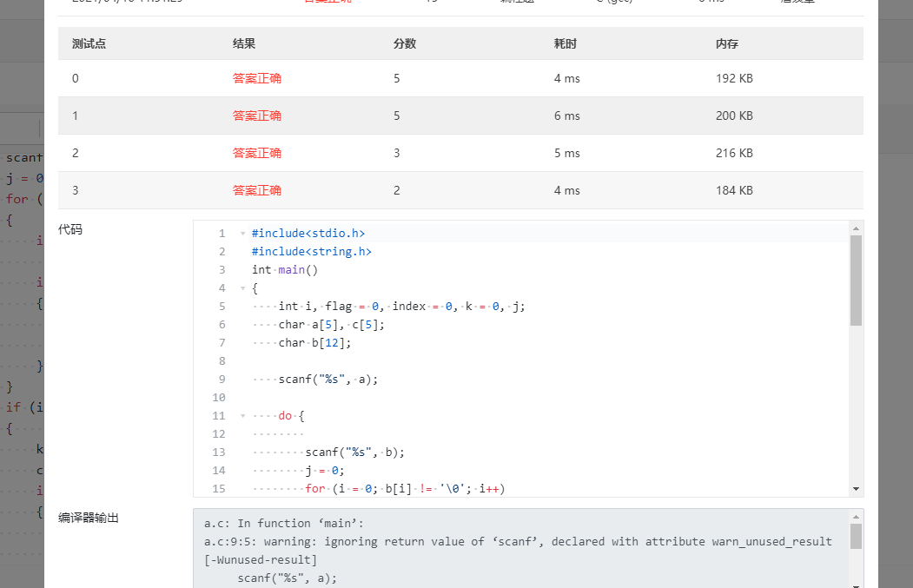
Task: Click the scanf("%s", a); line 9
Action: [x=328, y=380]
